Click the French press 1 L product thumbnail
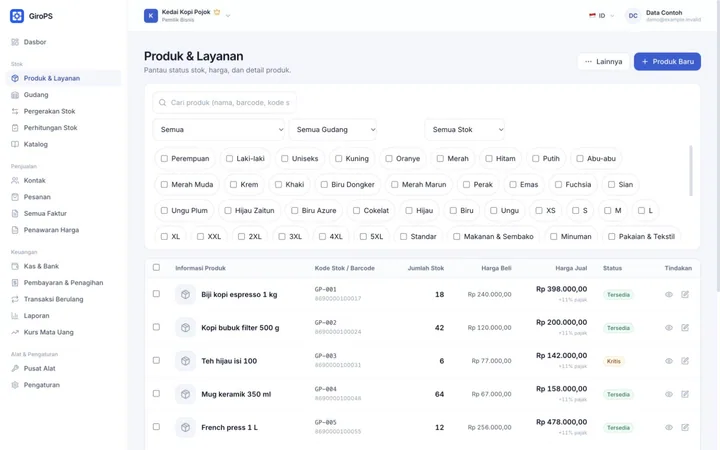 (186, 428)
